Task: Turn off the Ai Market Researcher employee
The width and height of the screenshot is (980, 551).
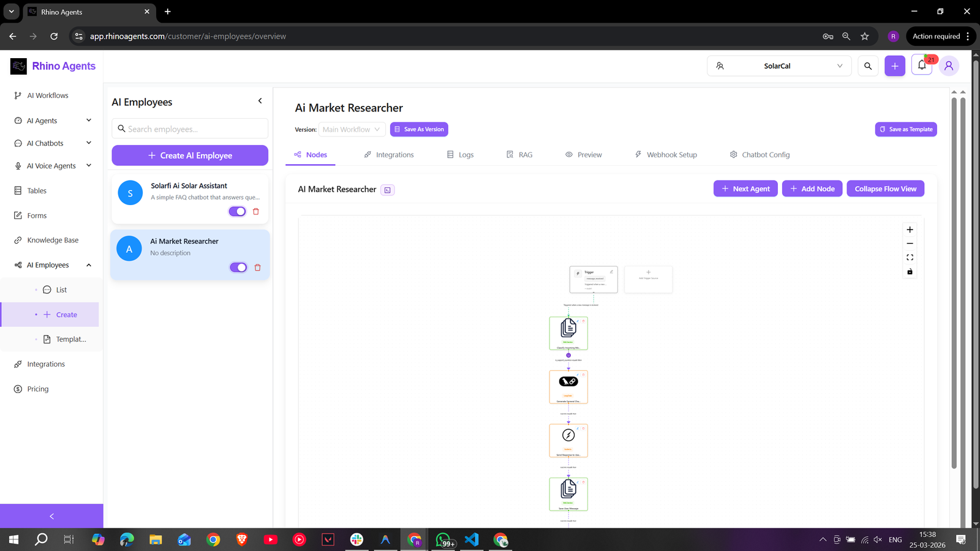Action: pos(238,268)
